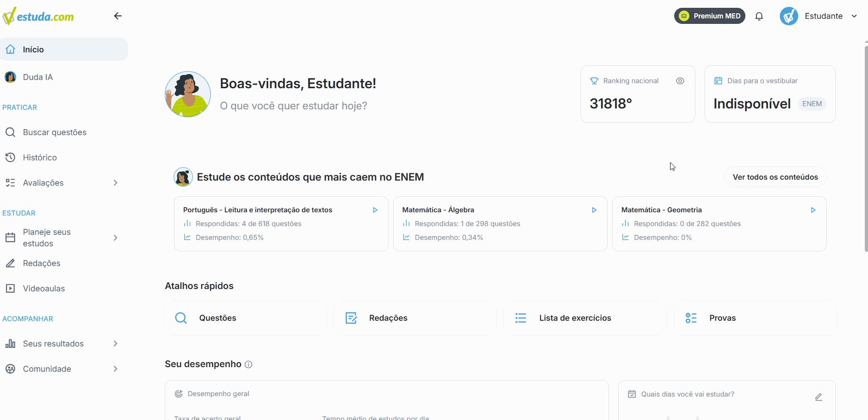Screen dimensions: 868x420
Task: Click the Lista de exercícios list icon
Action: 521,318
